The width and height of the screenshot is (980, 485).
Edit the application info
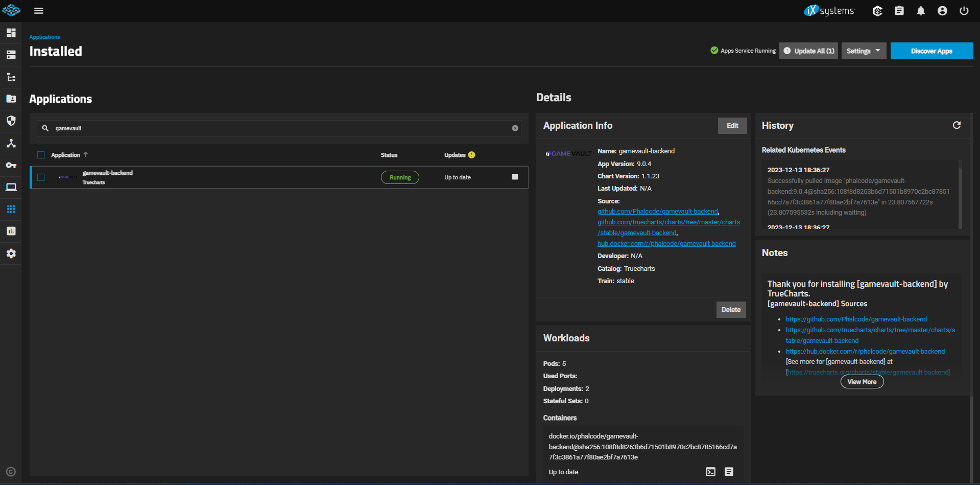coord(732,126)
